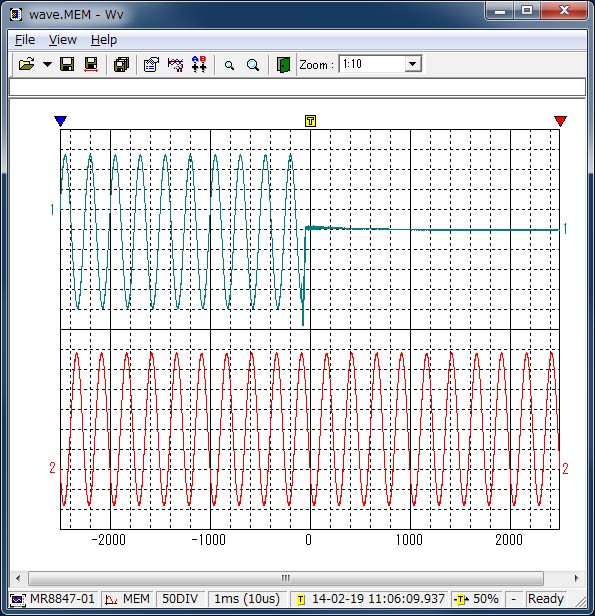Click the open file folder icon
595x616 pixels.
click(27, 64)
